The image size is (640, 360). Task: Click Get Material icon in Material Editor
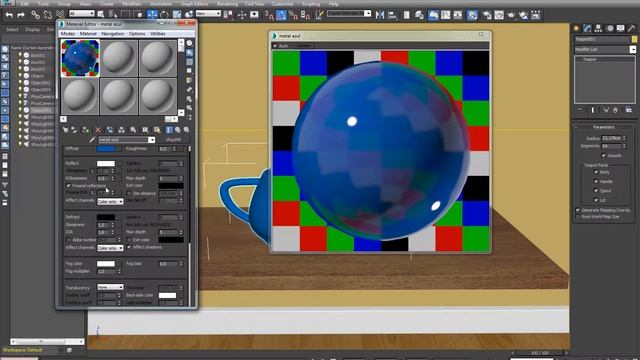tap(65, 130)
